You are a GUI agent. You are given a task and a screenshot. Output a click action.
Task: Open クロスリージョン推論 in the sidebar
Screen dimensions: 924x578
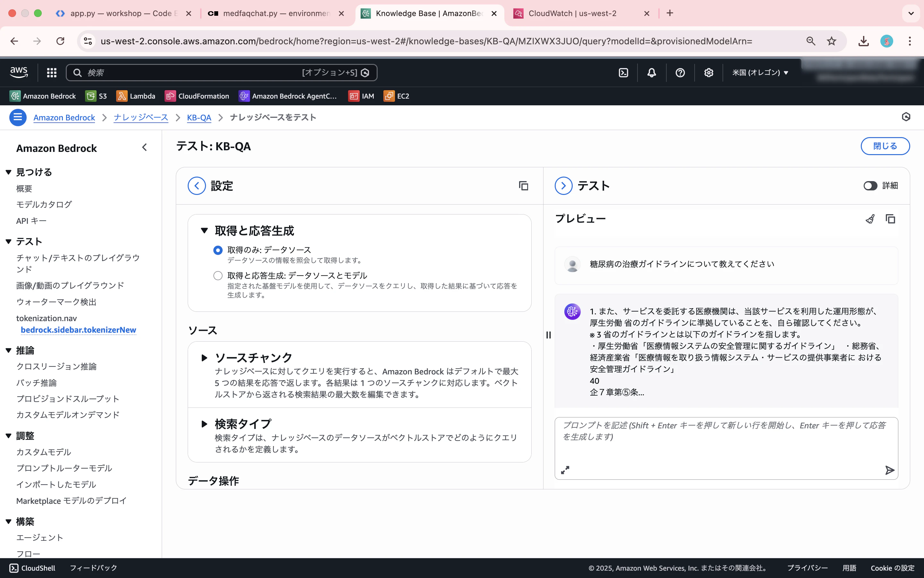(56, 367)
